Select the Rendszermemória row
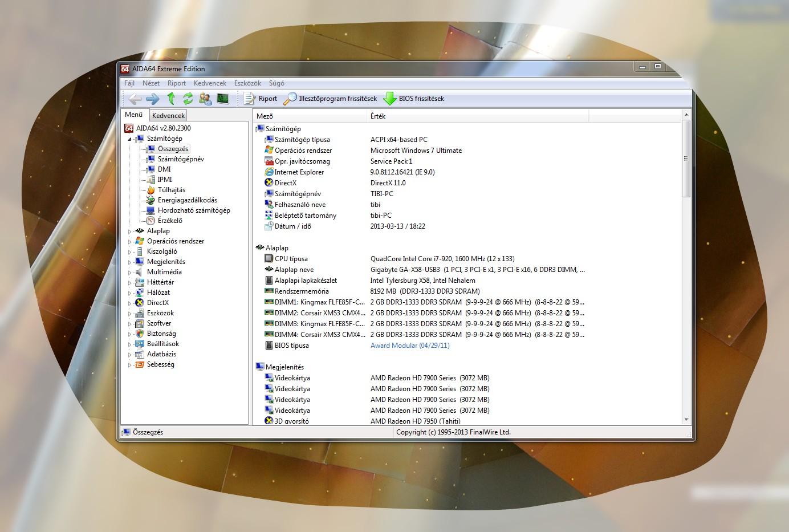The width and height of the screenshot is (789, 532). [467, 291]
